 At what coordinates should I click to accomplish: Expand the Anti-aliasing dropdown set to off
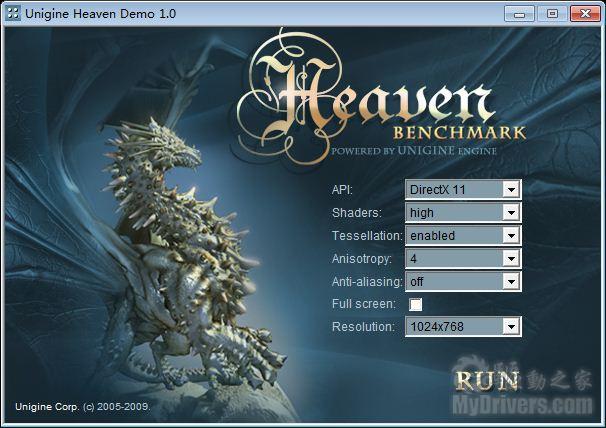pos(463,281)
